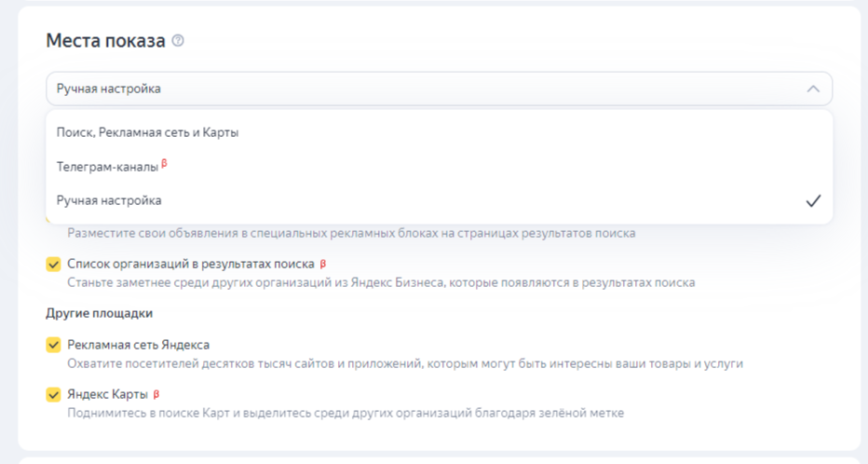Uncheck Яндекс Карты checkbox

coord(53,395)
